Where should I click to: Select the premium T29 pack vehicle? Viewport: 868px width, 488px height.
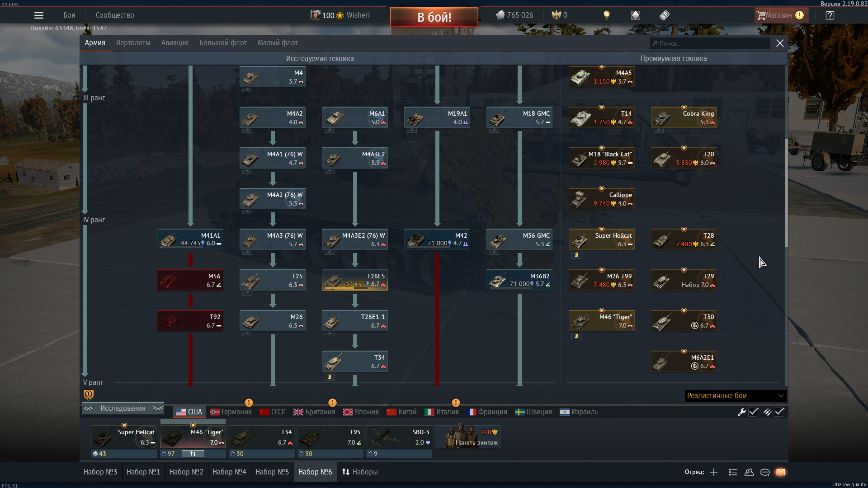[684, 280]
